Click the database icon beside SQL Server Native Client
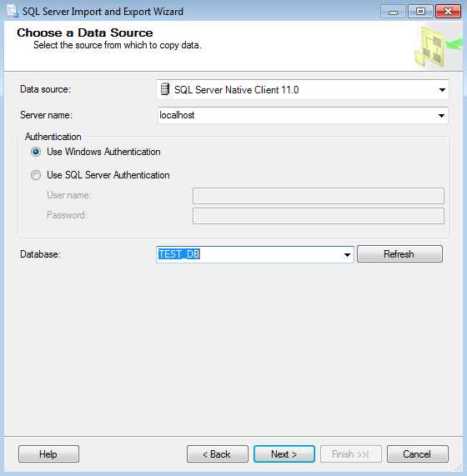This screenshot has height=476, width=467. tap(165, 89)
